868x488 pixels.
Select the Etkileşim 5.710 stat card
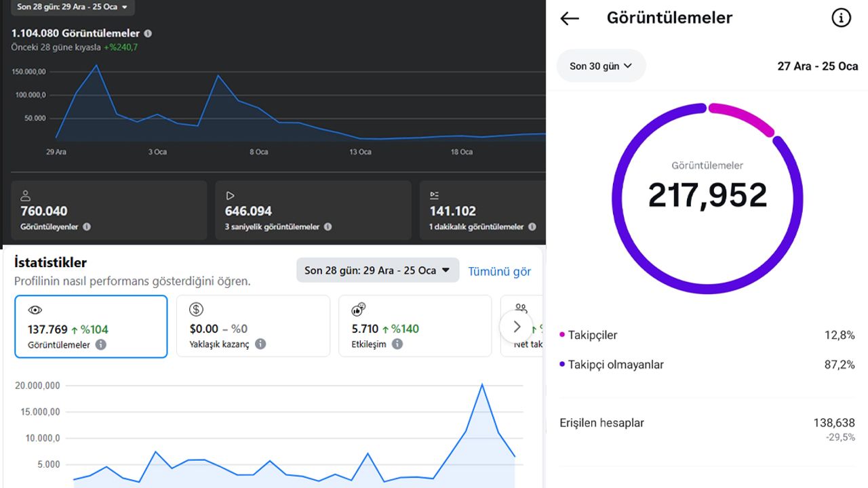click(x=414, y=327)
